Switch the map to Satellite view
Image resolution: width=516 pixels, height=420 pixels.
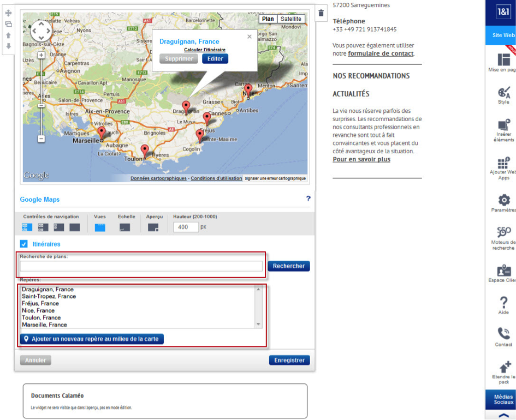tap(291, 19)
